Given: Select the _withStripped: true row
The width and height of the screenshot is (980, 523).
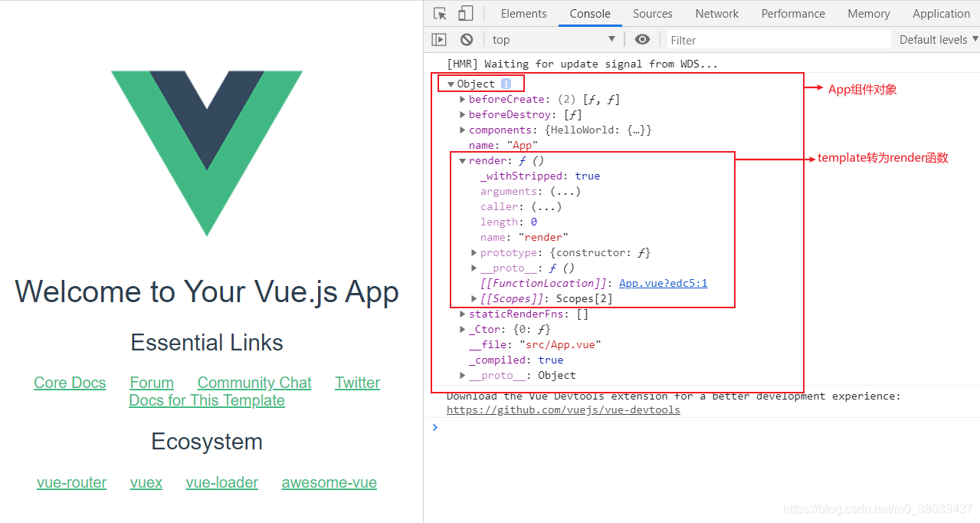Looking at the screenshot, I should coord(540,176).
